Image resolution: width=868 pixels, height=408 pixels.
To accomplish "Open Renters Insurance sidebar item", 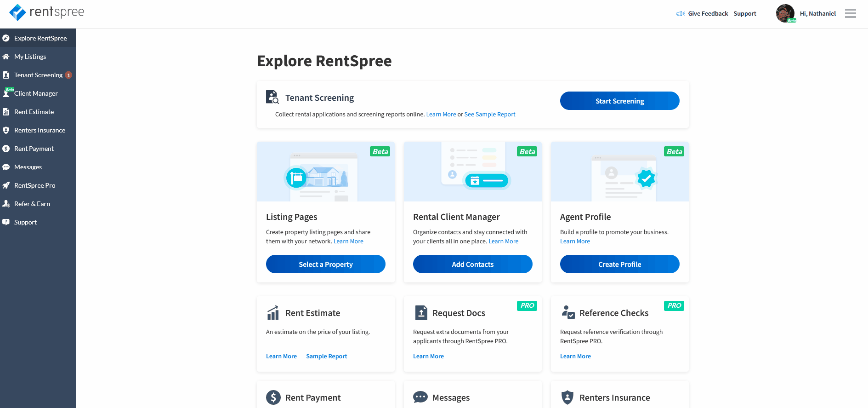I will point(38,130).
